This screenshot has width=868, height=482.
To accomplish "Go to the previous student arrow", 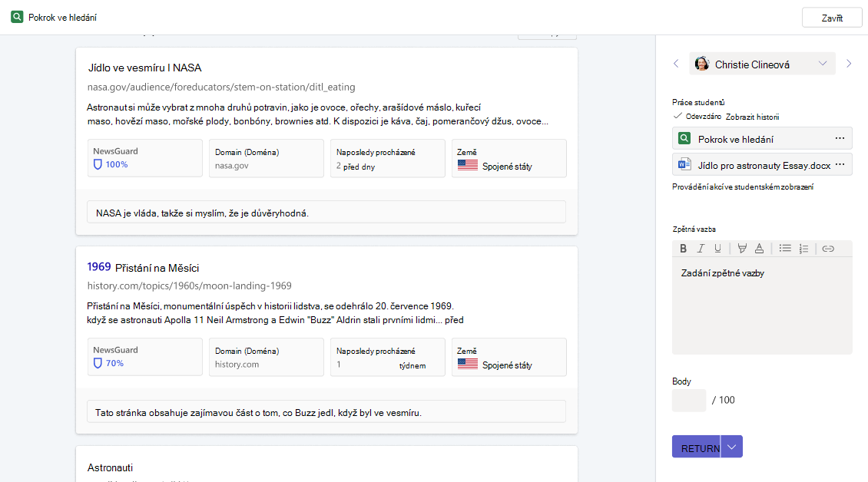I will point(676,64).
